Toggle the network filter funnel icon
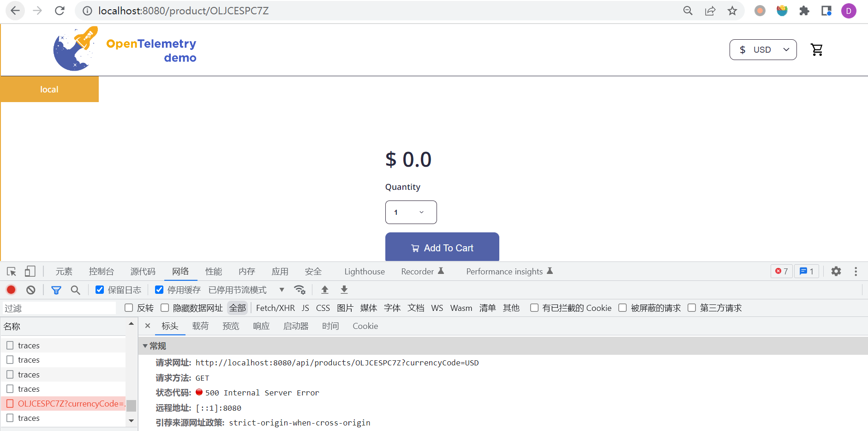868x431 pixels. (x=56, y=290)
